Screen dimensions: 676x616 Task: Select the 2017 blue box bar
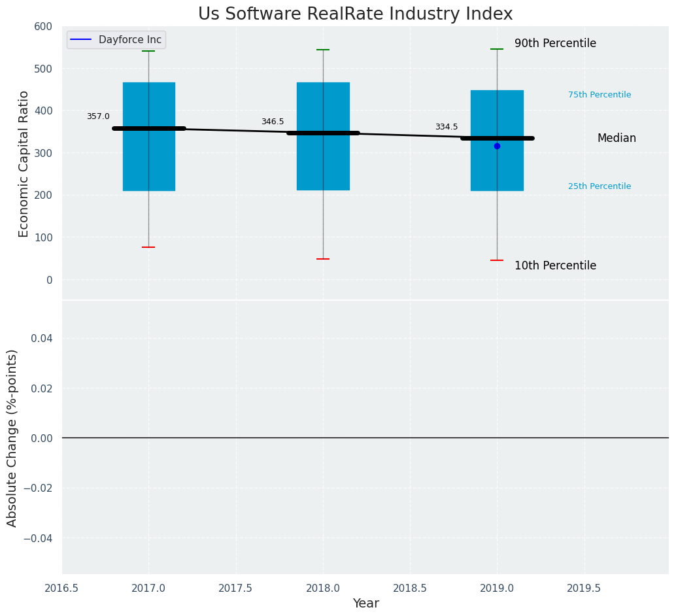(x=149, y=136)
